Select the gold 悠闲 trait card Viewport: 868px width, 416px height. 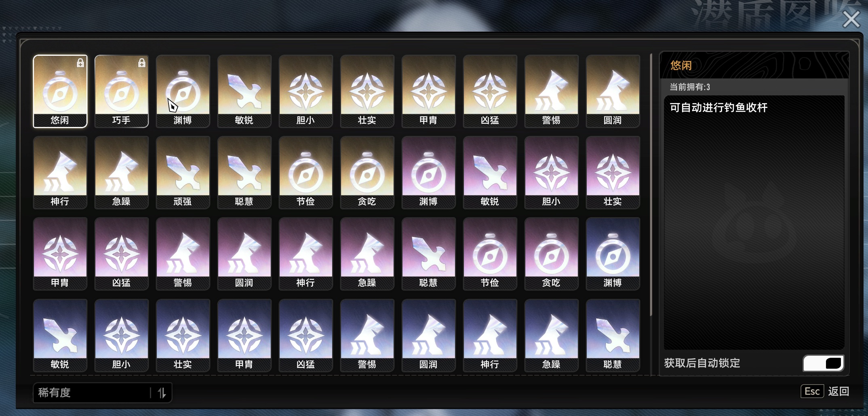[60, 91]
